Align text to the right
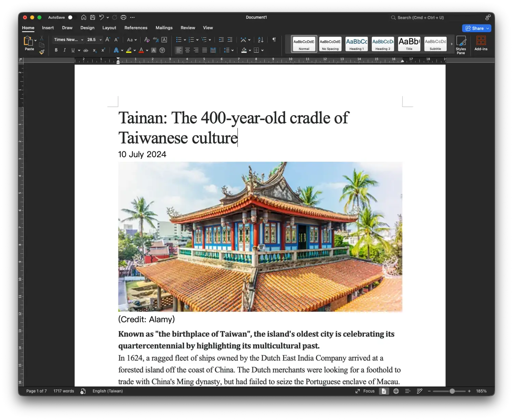Viewport: 513px width, 420px height. tap(196, 50)
